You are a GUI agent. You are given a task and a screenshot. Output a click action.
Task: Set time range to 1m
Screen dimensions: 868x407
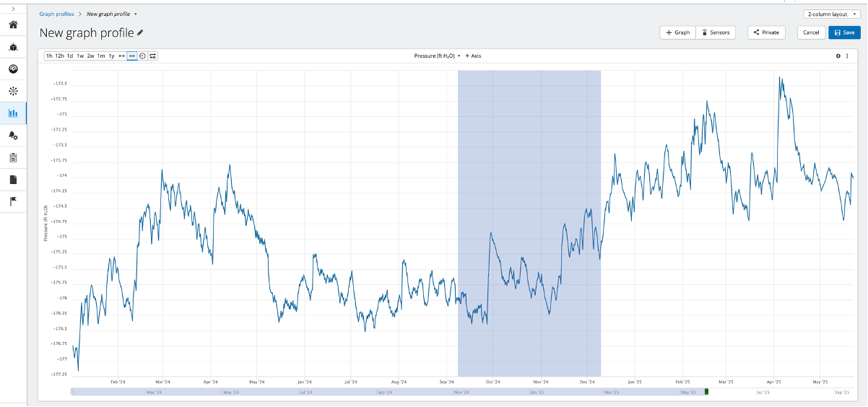point(101,56)
